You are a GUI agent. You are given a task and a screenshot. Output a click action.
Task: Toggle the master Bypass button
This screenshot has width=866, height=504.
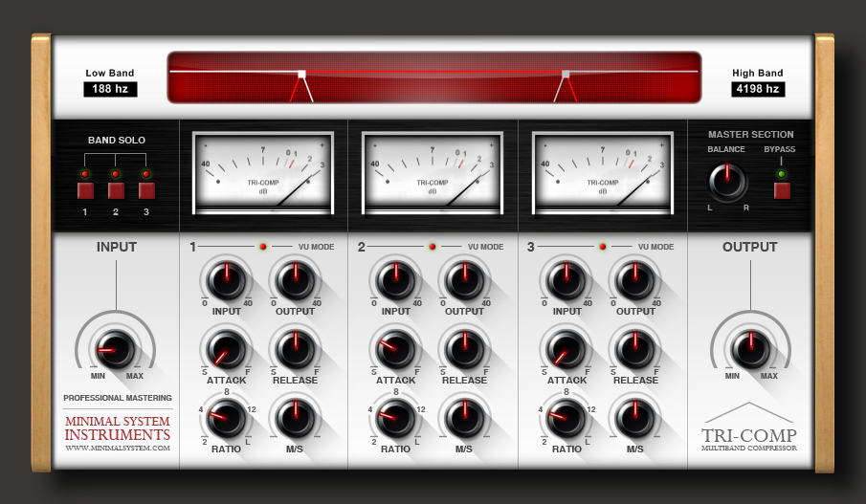(x=782, y=191)
